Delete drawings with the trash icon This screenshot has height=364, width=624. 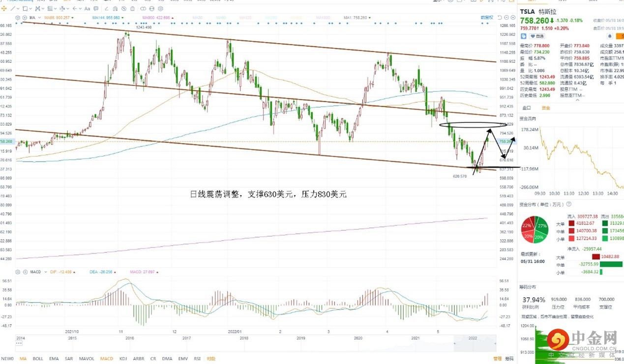pyautogui.click(x=132, y=8)
